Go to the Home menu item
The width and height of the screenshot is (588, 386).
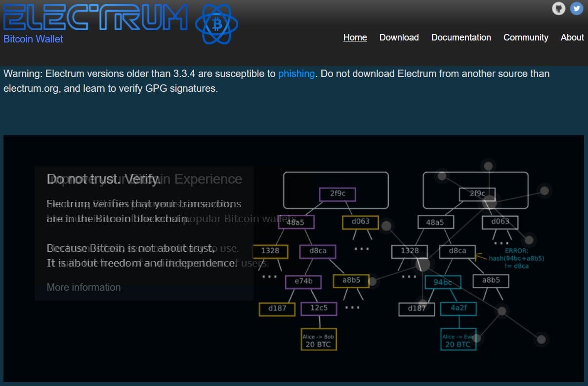(x=355, y=38)
